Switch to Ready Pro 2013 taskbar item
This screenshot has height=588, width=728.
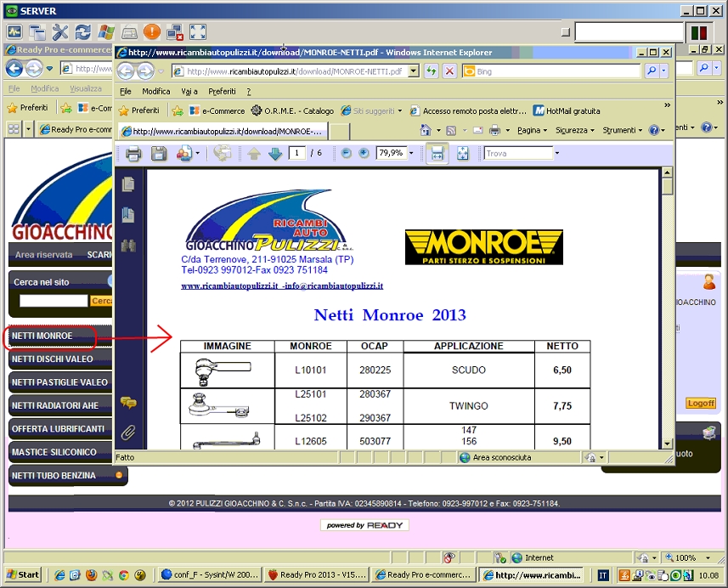pyautogui.click(x=318, y=575)
